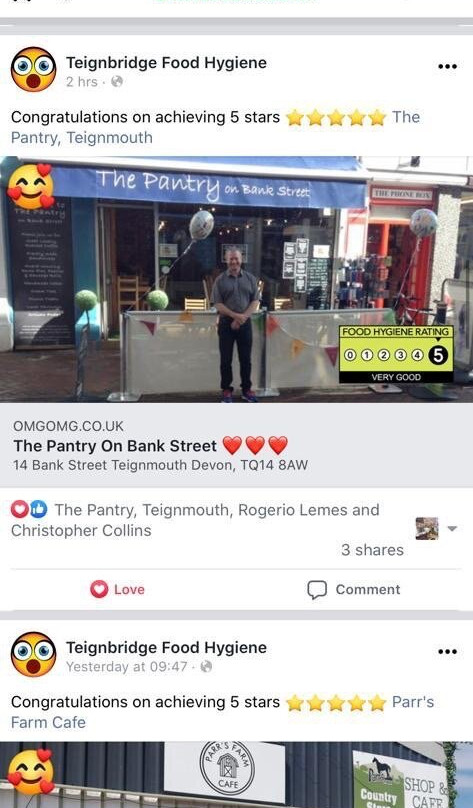Tap globe public privacy icon beside 2 hrs
473x808 pixels.
click(x=117, y=81)
